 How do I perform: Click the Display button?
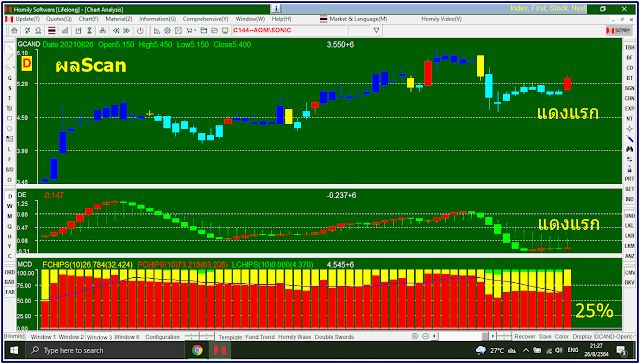(x=582, y=337)
